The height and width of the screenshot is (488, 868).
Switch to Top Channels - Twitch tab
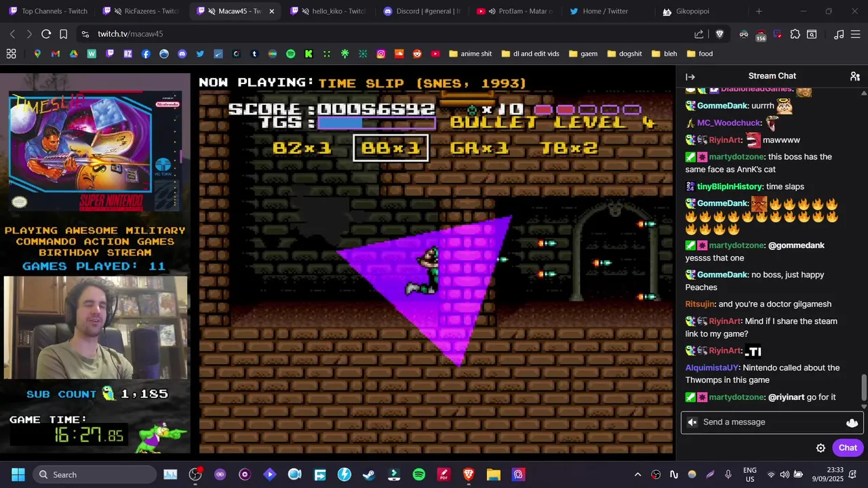(47, 11)
